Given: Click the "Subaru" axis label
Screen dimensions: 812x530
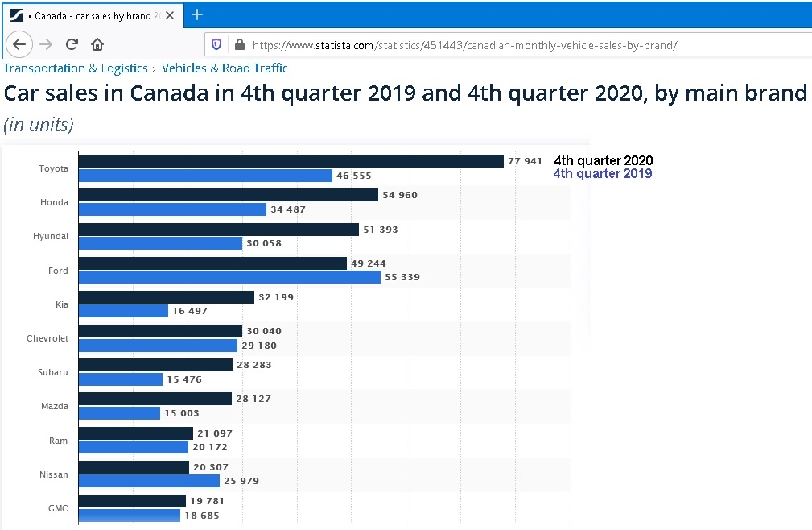Looking at the screenshot, I should 53,372.
